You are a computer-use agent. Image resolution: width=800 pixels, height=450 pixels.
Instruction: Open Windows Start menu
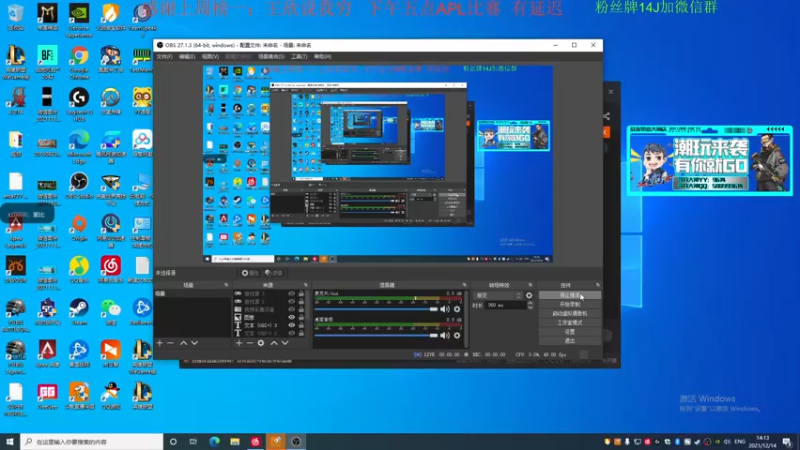10,442
